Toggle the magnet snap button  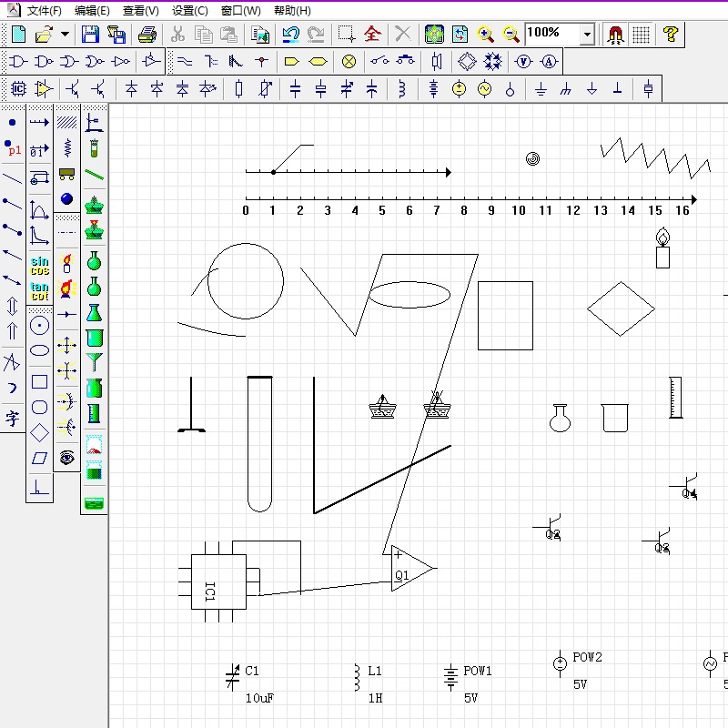pos(616,35)
